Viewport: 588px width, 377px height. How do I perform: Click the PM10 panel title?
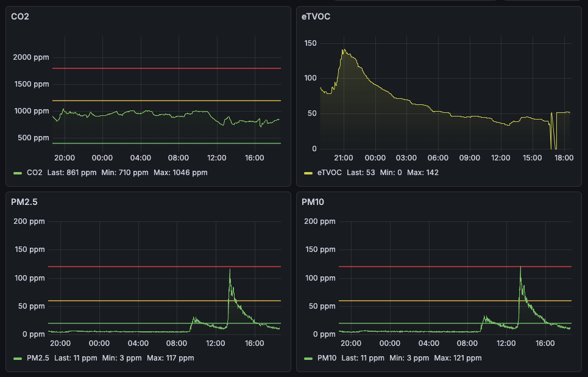pyautogui.click(x=314, y=202)
